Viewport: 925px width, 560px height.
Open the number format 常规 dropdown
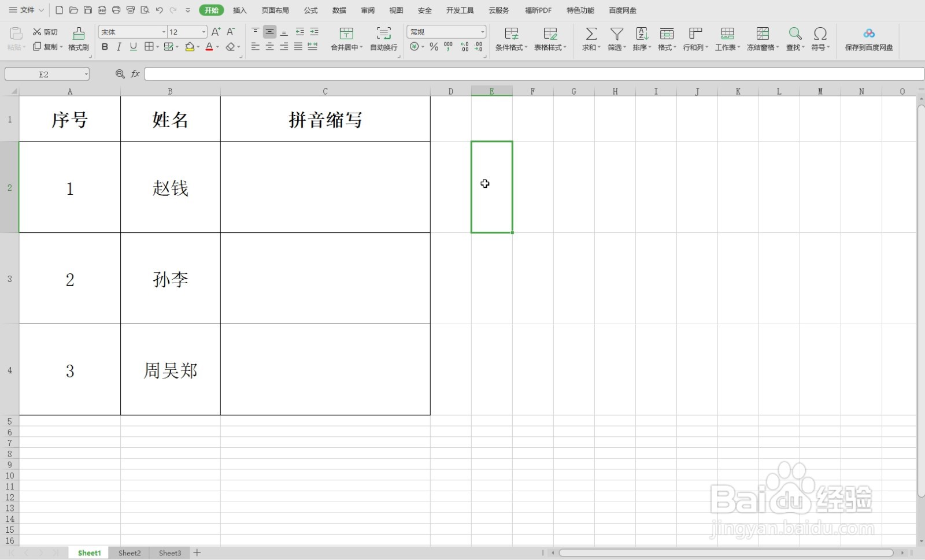[482, 32]
